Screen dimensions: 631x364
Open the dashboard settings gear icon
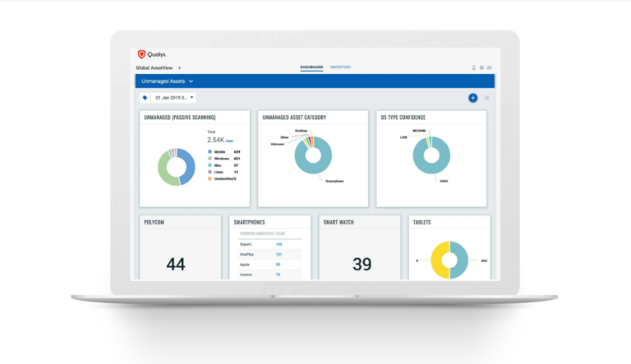(x=486, y=98)
